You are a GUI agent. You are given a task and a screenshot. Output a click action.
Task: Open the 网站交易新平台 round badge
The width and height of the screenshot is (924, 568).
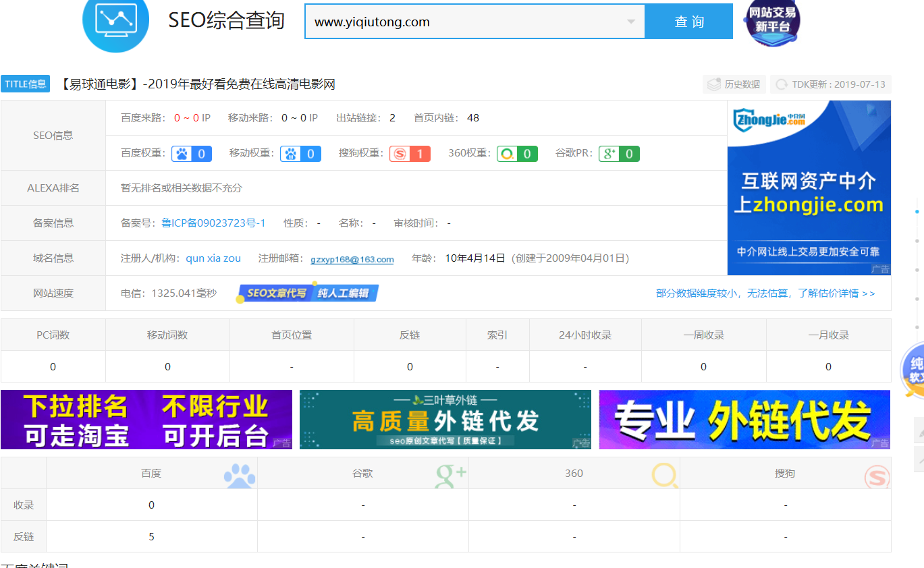click(x=772, y=22)
